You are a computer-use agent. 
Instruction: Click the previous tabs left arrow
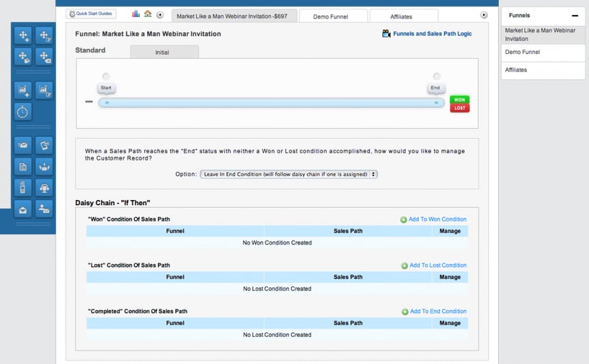coord(160,15)
